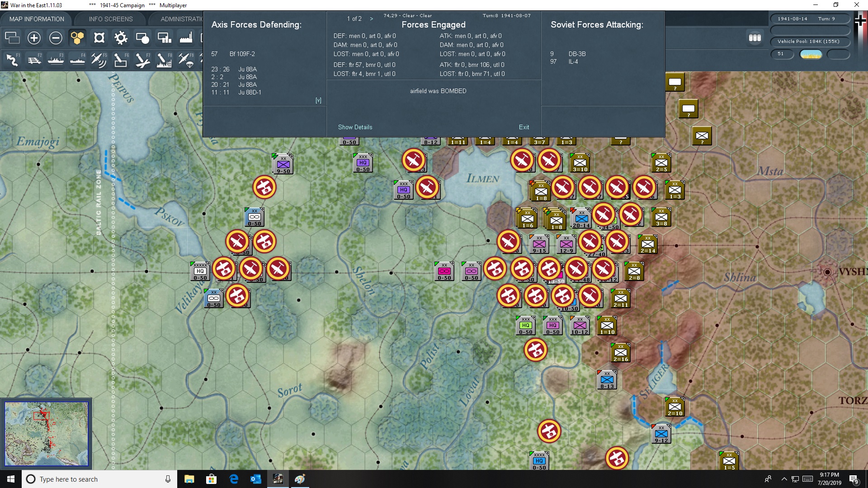868x488 pixels.
Task: Click Show Details in the battle report
Action: [x=355, y=127]
